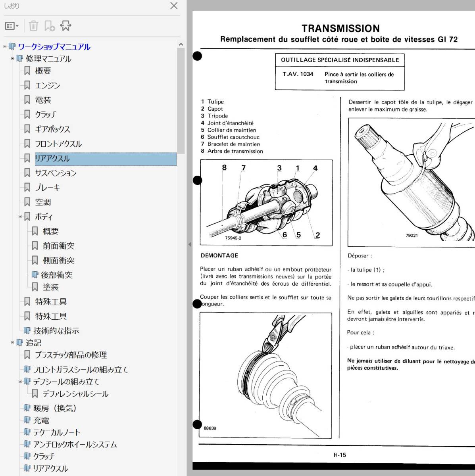Click the bookmark icon beside 側面衝突
Image resolution: width=475 pixels, height=476 pixels.
35,261
